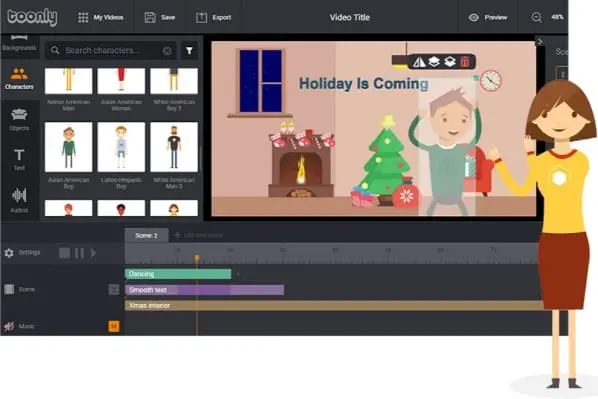Image resolution: width=598 pixels, height=399 pixels.
Task: Open the Objects sidebar panel
Action: point(19,120)
